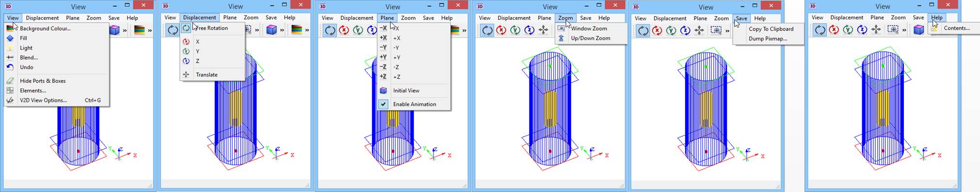This screenshot has height=192, width=980.
Task: Click the Elements grid icon in View menu
Action: coord(10,90)
